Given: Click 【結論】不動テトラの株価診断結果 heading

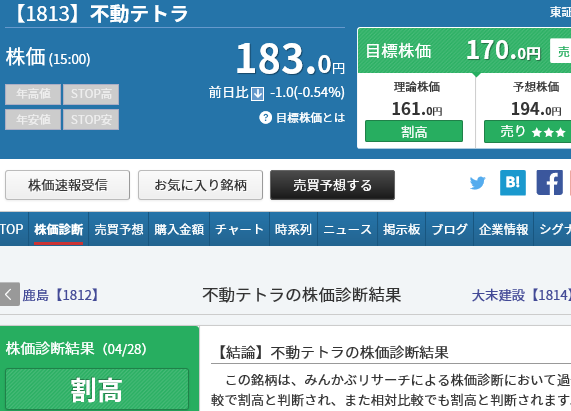Looking at the screenshot, I should point(331,352).
